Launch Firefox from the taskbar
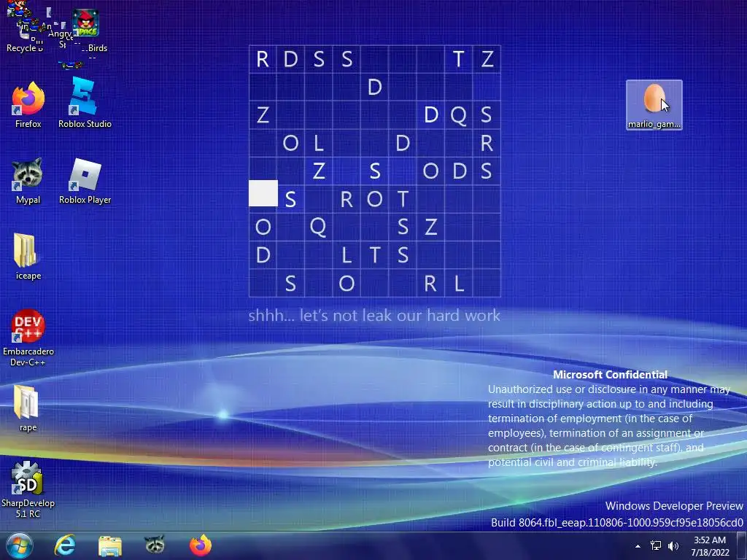 pyautogui.click(x=201, y=545)
